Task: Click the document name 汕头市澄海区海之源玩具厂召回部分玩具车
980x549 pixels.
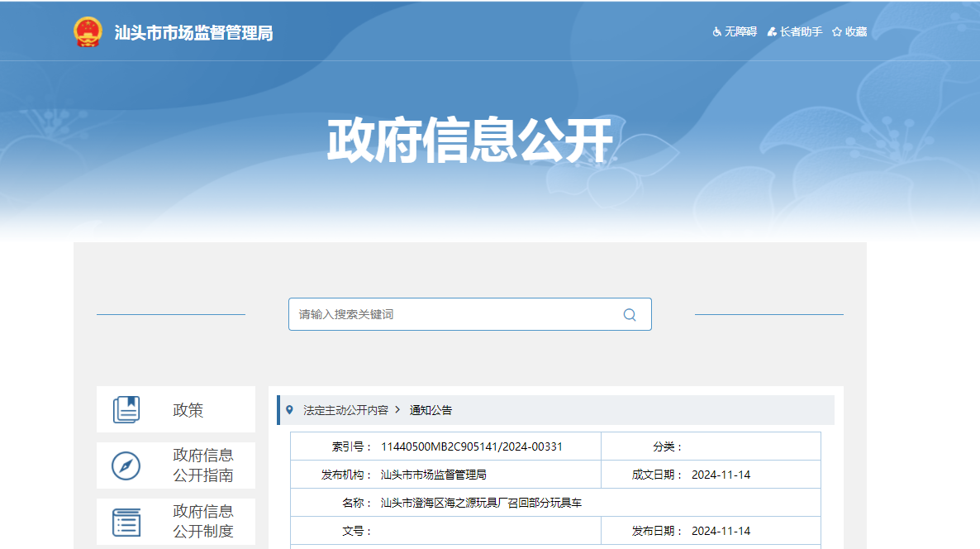Action: tap(481, 503)
